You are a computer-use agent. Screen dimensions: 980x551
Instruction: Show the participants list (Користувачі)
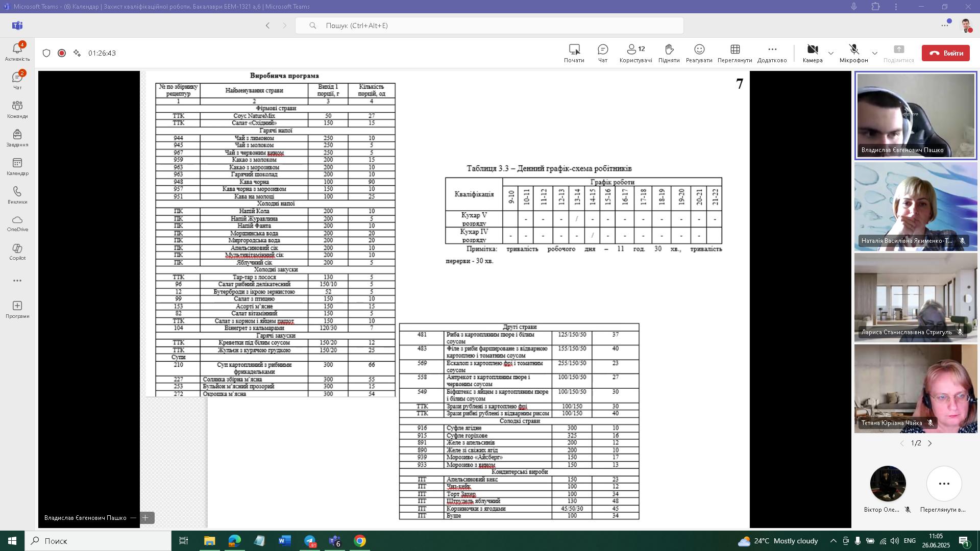pos(635,53)
